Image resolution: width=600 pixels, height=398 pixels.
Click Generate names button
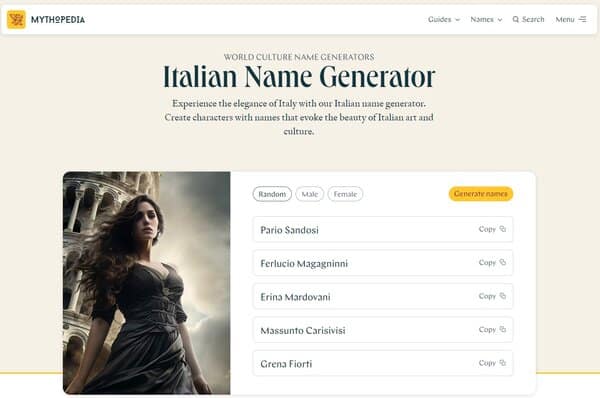pyautogui.click(x=481, y=194)
